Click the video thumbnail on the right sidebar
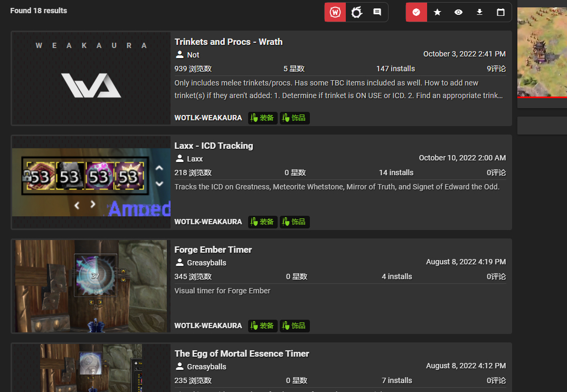The height and width of the screenshot is (392, 567). [542, 53]
